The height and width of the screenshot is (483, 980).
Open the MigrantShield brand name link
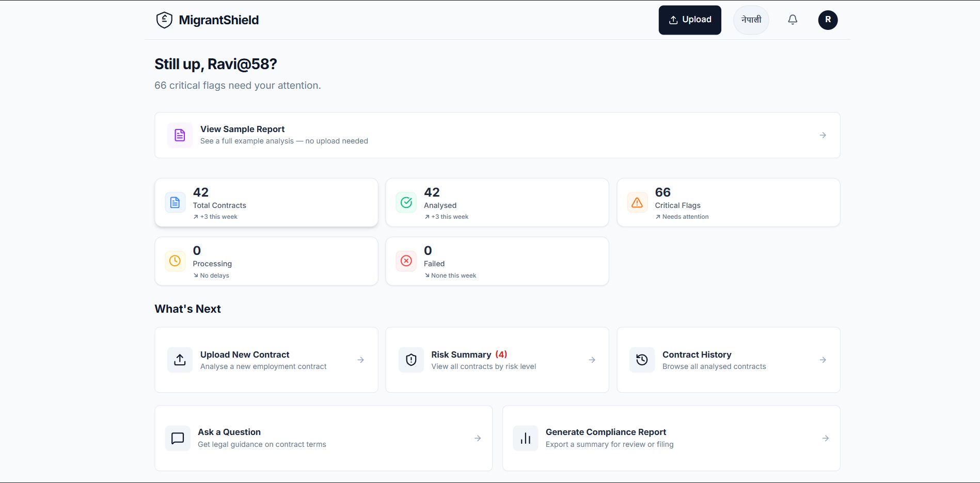coord(218,20)
